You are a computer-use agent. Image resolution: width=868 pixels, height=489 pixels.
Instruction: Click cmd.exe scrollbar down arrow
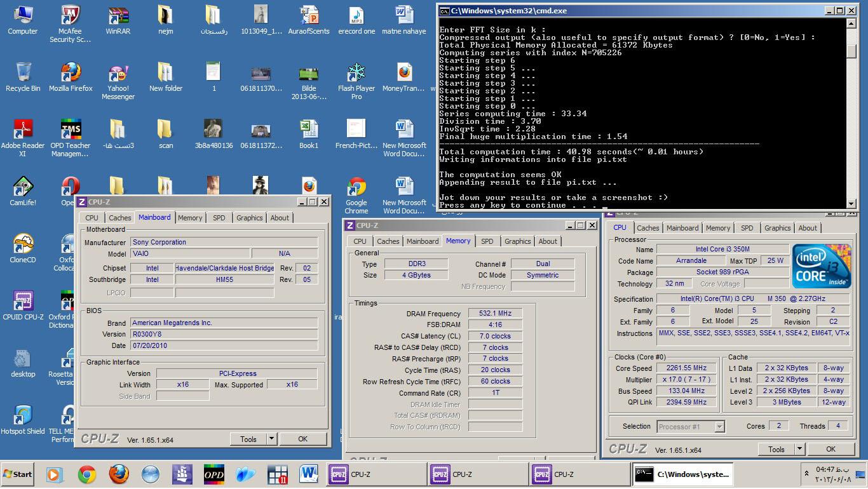(x=851, y=204)
